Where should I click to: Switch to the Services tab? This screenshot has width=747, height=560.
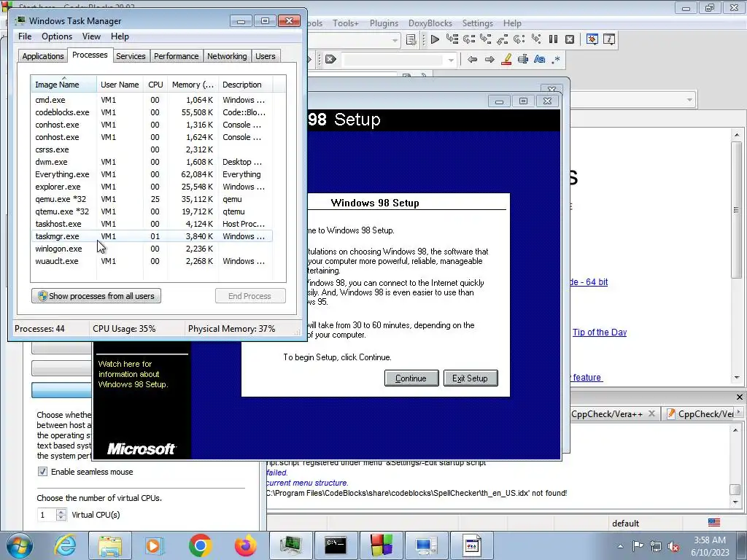pyautogui.click(x=131, y=56)
